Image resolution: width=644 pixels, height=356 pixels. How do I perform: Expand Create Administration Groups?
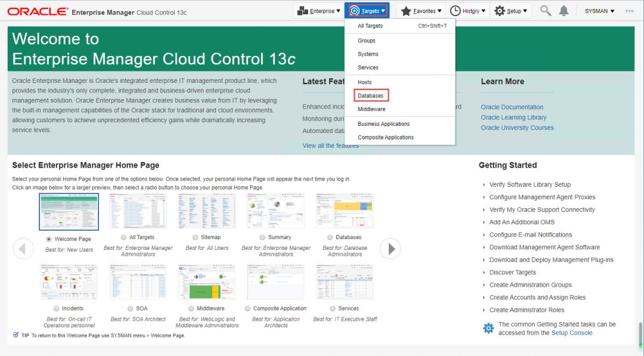pyautogui.click(x=484, y=285)
